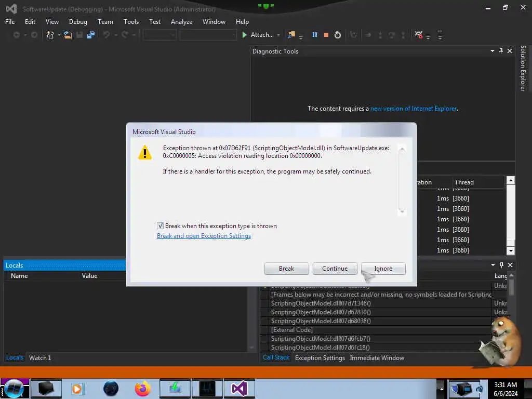Select the Call Stack tab

point(276,357)
